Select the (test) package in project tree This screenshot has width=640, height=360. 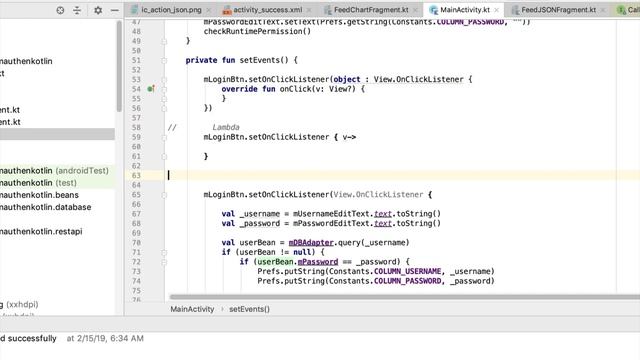pyautogui.click(x=57, y=183)
